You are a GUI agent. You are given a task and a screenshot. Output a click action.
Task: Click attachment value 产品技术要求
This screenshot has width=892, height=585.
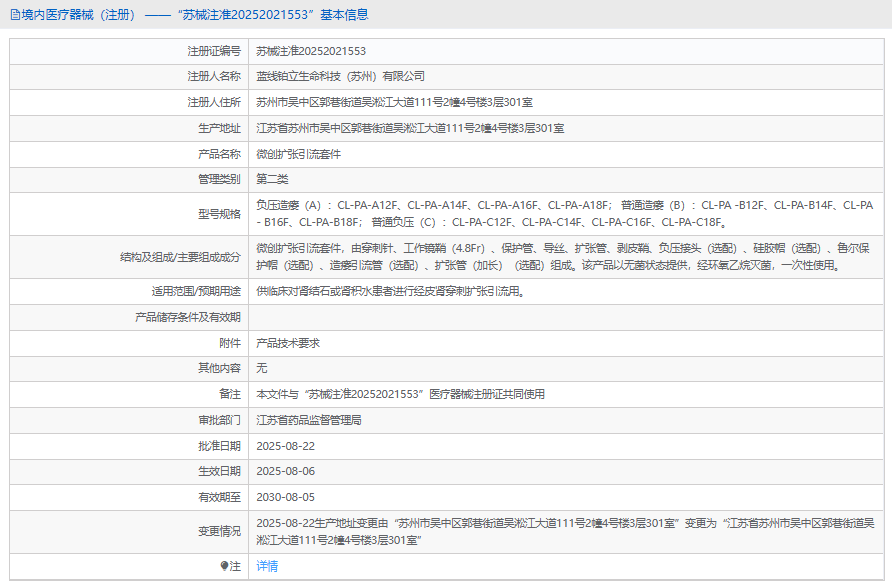coord(288,343)
